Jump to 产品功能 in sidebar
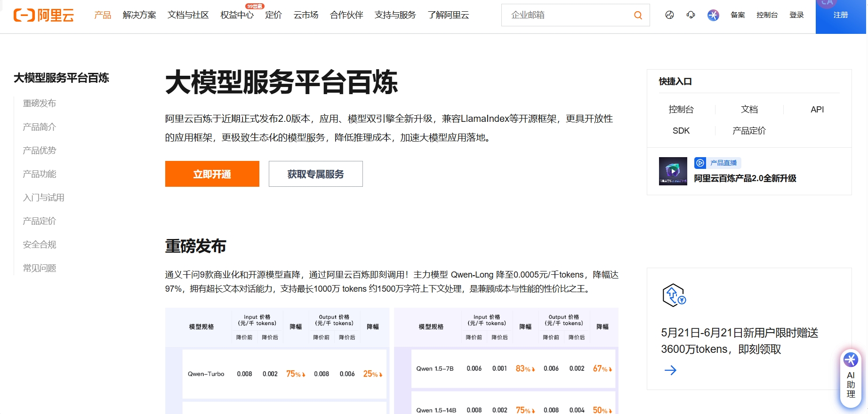Image resolution: width=868 pixels, height=414 pixels. click(40, 174)
